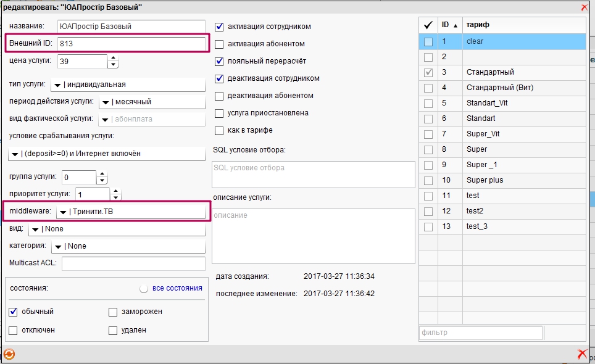The image size is (595, 364).
Task: Increase the 'цена услуги' spinner value
Action: pos(113,59)
